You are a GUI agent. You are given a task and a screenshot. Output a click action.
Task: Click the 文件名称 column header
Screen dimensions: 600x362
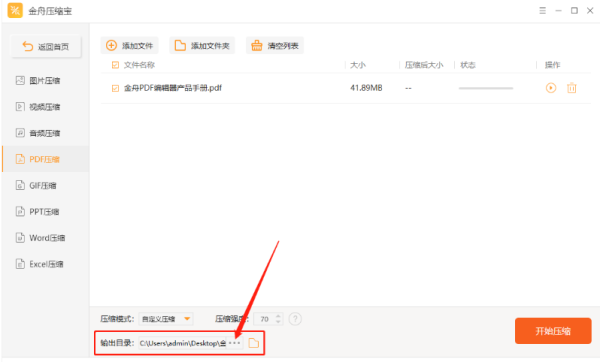coord(139,65)
